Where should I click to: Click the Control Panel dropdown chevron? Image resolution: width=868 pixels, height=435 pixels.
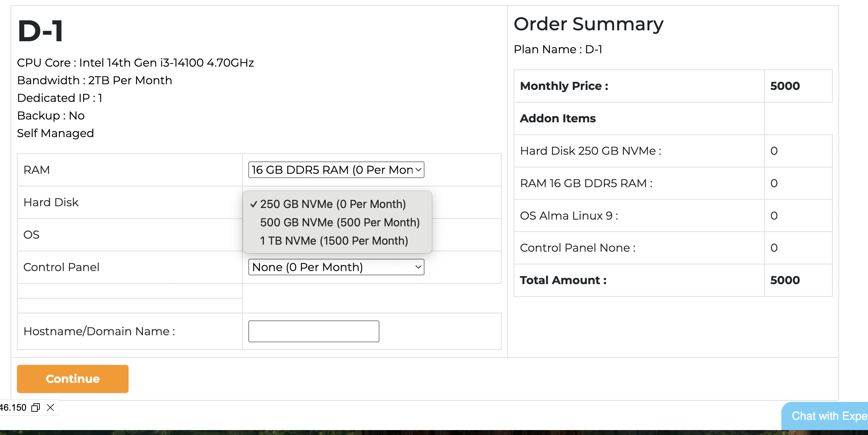(x=418, y=267)
